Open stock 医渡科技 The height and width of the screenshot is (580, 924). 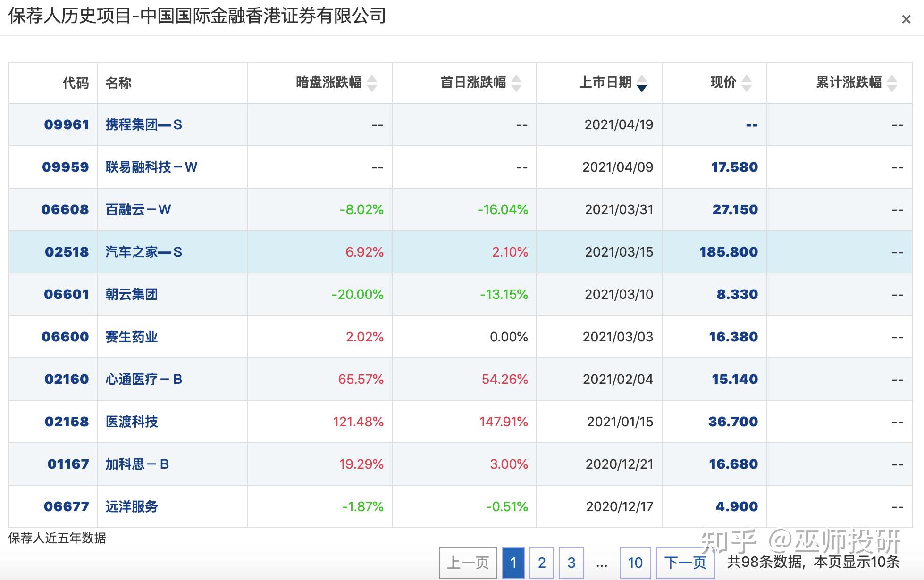[x=131, y=422]
